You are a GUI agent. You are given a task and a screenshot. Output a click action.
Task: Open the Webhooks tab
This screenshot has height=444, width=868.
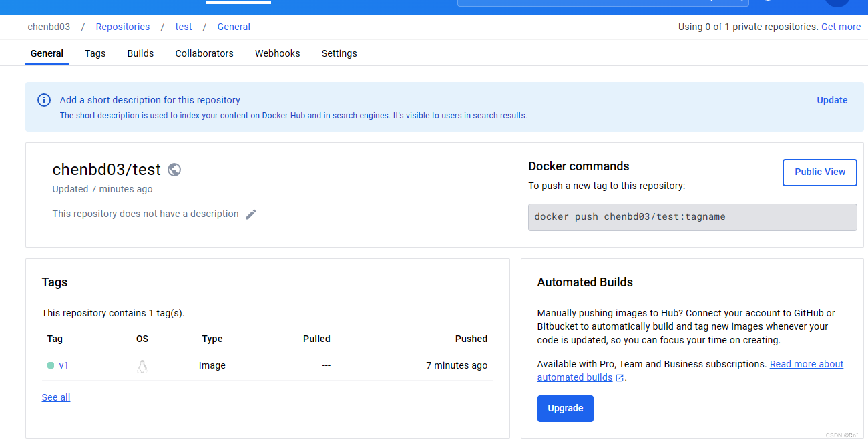point(277,53)
